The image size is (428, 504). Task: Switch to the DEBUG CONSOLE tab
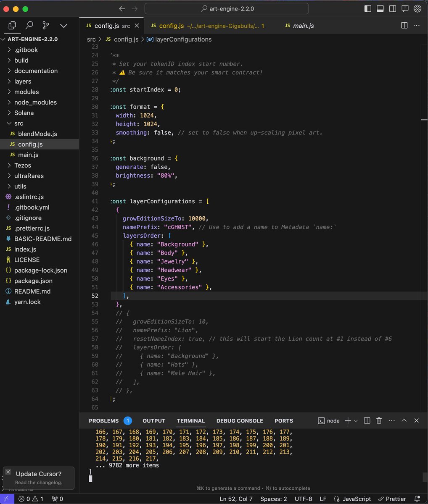coord(240,420)
